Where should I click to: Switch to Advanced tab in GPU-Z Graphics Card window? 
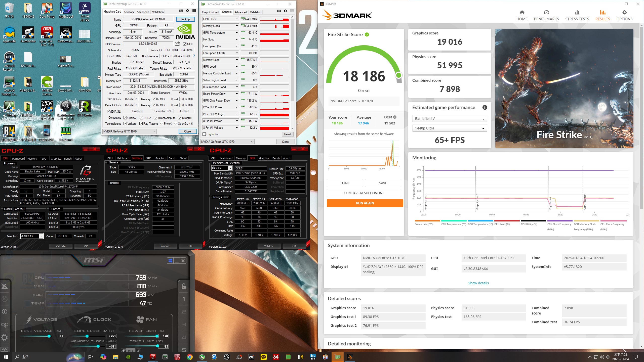pos(143,12)
